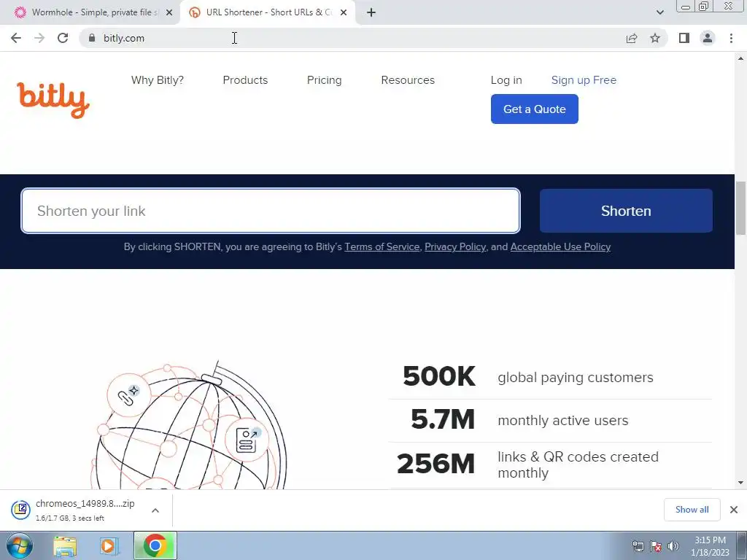Open a new tab with the plus button
Viewport: 747px width, 560px height.
[371, 12]
